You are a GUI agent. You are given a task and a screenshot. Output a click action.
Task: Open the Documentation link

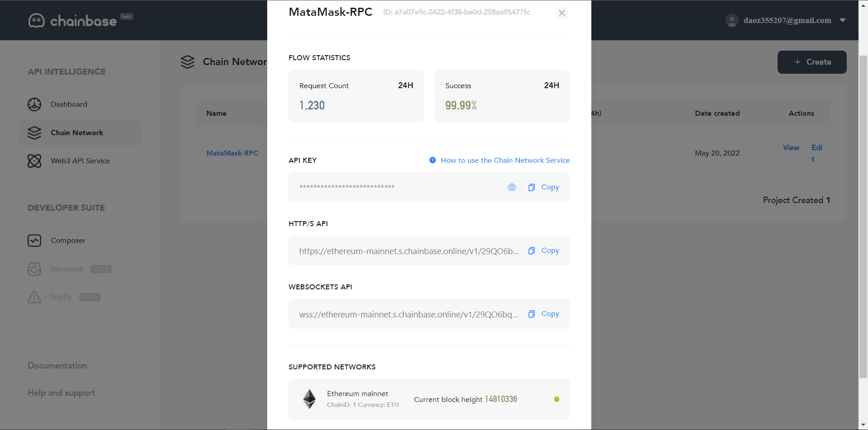pyautogui.click(x=57, y=366)
